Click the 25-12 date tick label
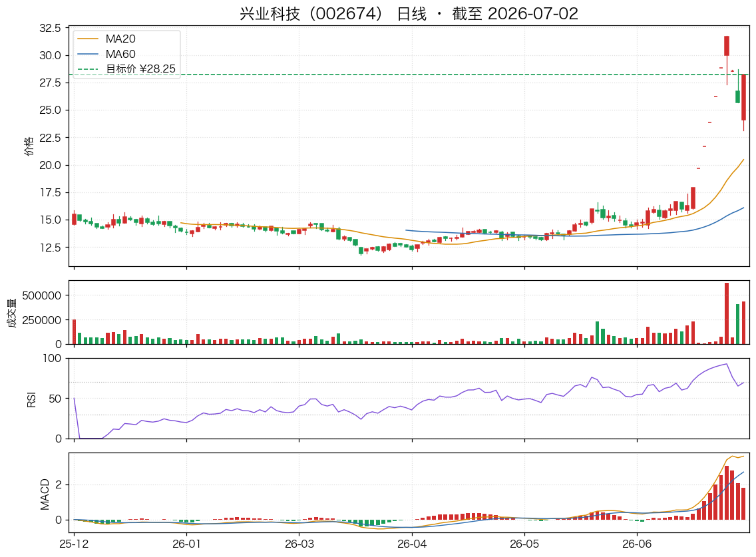Image resolution: width=756 pixels, height=557 pixels. (74, 544)
